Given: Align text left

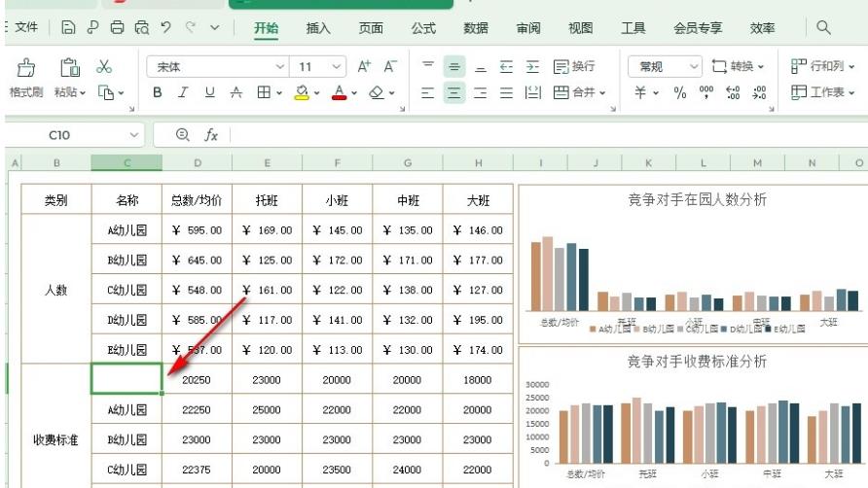Looking at the screenshot, I should [x=428, y=92].
